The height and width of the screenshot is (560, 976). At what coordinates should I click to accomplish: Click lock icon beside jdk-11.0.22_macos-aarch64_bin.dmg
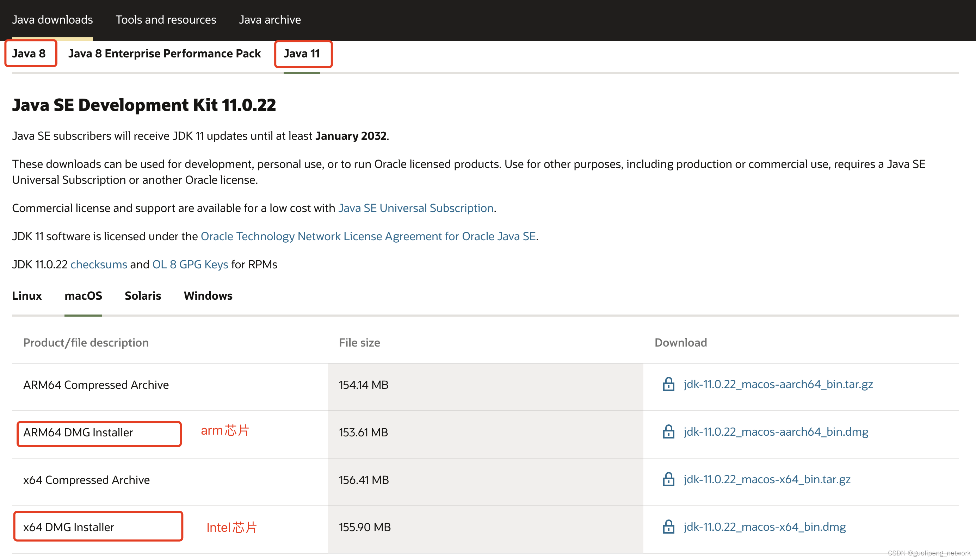668,431
